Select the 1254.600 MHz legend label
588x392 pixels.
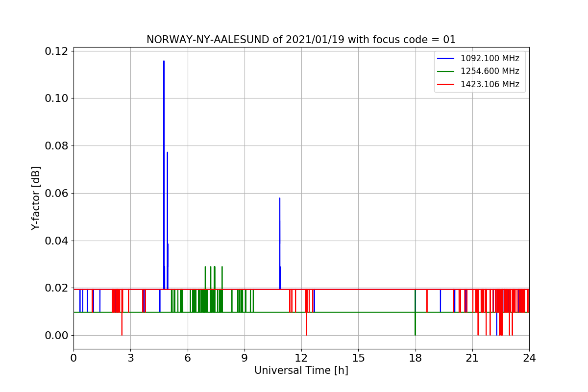click(x=490, y=71)
